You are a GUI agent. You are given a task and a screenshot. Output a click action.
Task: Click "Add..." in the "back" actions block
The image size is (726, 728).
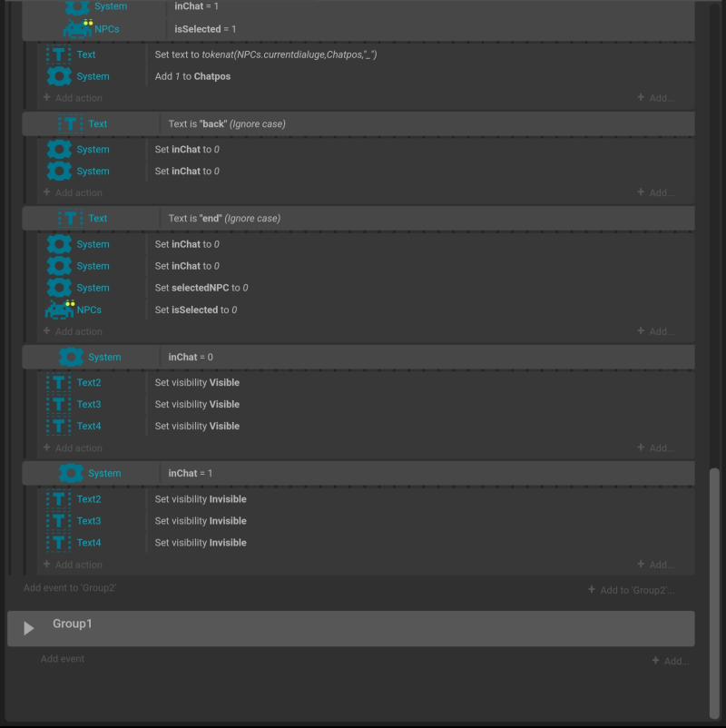(x=656, y=192)
